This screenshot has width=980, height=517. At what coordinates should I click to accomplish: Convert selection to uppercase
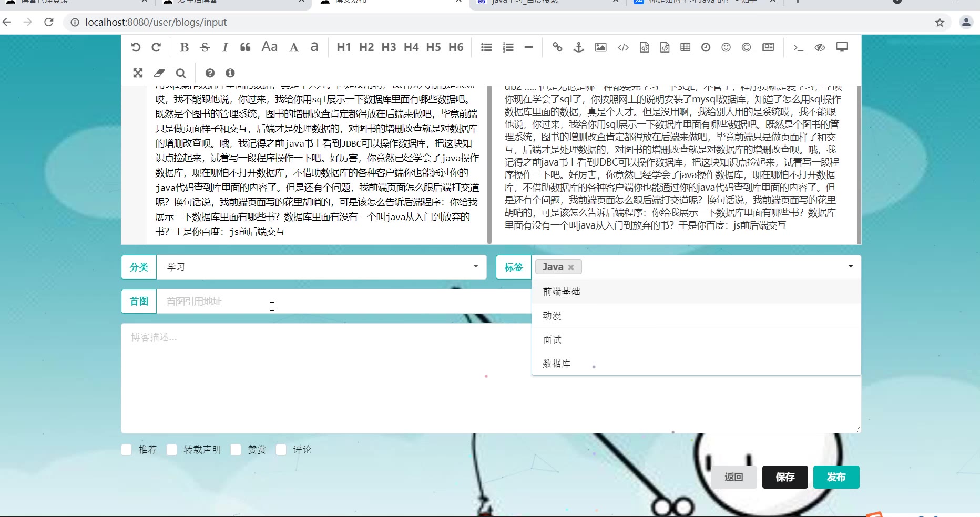coord(294,47)
